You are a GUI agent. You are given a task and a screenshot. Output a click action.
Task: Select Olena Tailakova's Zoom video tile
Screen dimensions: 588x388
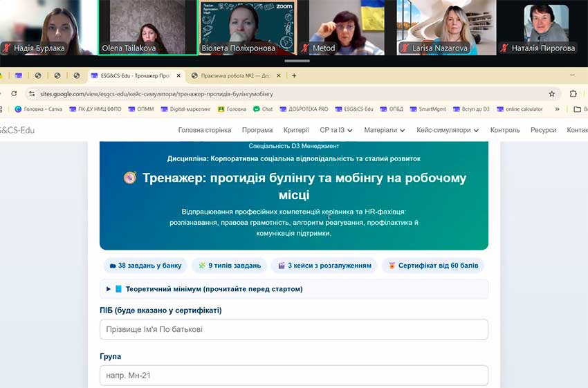coord(148,28)
